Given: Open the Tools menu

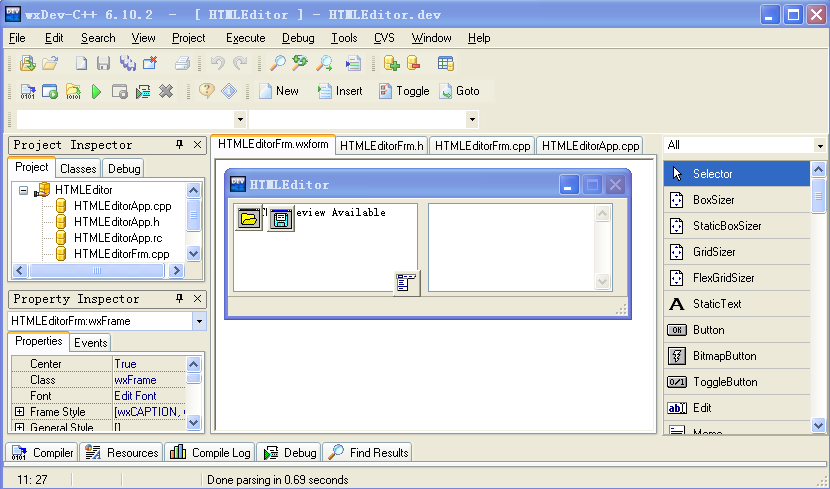Looking at the screenshot, I should coord(344,38).
